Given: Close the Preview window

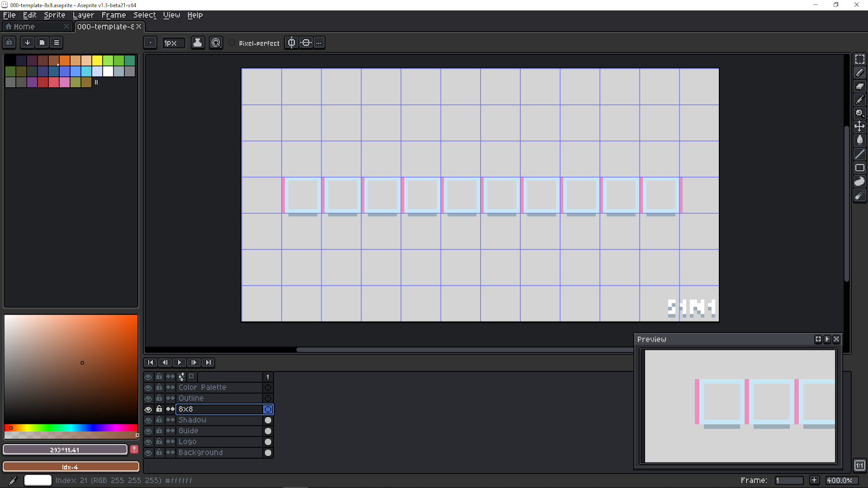Looking at the screenshot, I should pyautogui.click(x=837, y=339).
